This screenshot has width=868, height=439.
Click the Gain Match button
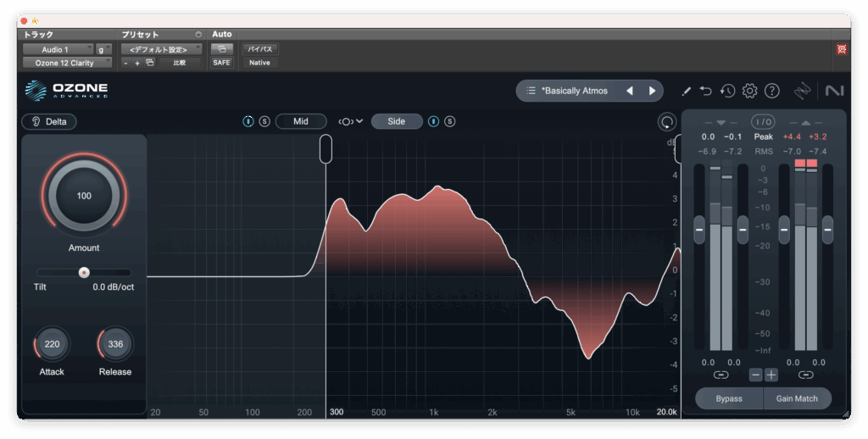coord(796,398)
